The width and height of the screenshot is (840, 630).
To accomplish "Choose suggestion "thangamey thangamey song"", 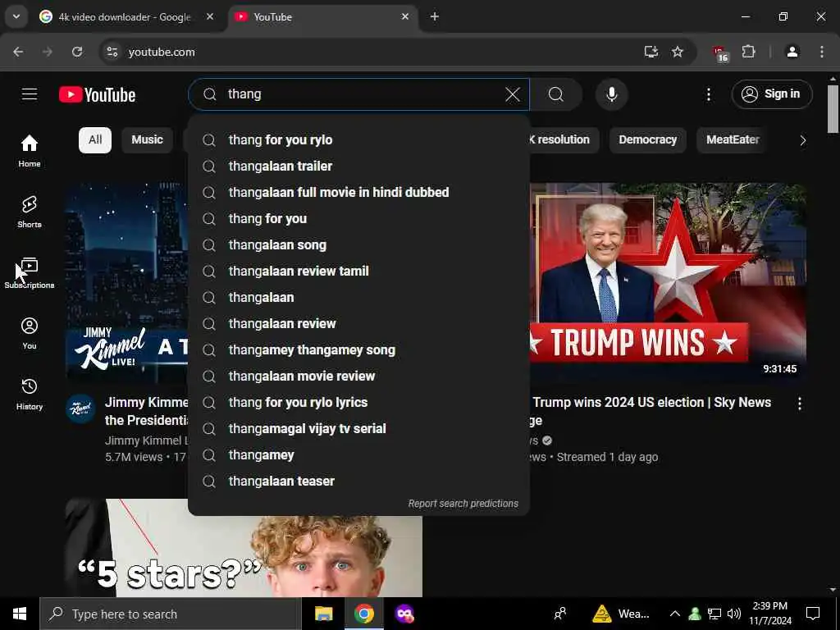I will [x=359, y=349].
